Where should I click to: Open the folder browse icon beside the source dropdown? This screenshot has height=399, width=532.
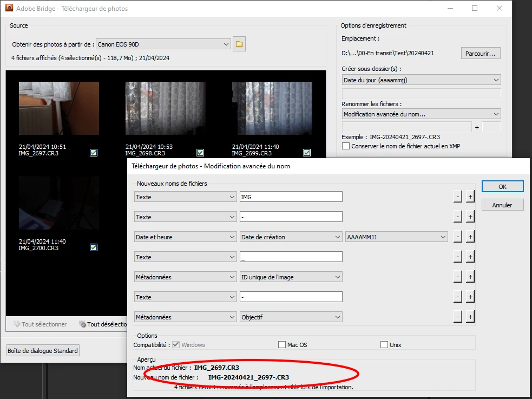239,44
